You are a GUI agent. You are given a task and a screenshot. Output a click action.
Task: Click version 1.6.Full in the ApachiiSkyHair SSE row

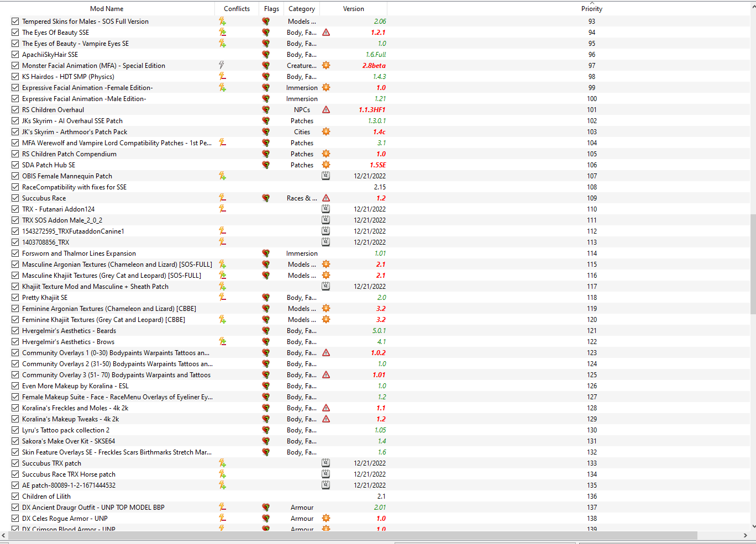(376, 55)
